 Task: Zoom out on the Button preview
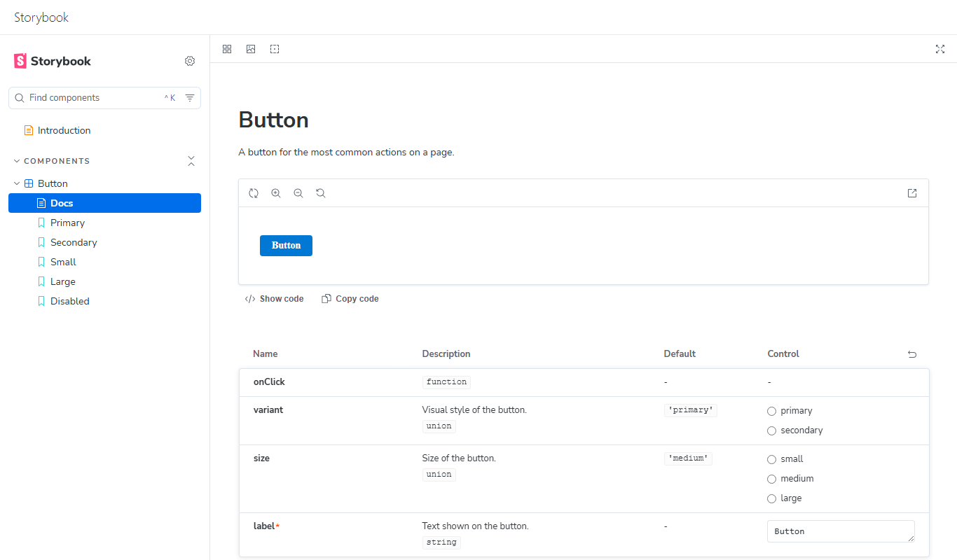pos(298,193)
